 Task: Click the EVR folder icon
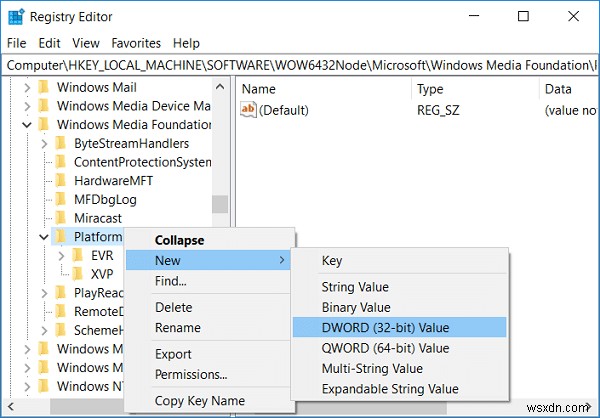[77, 255]
